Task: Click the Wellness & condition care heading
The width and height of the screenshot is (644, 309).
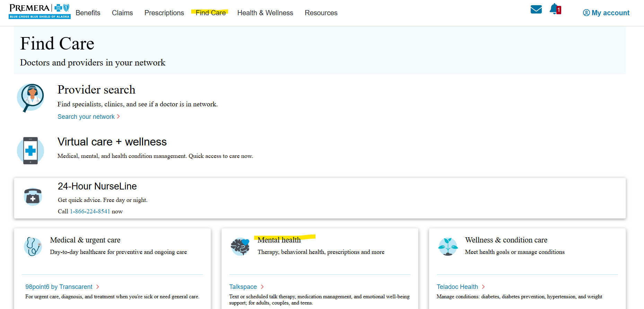Action: point(506,240)
